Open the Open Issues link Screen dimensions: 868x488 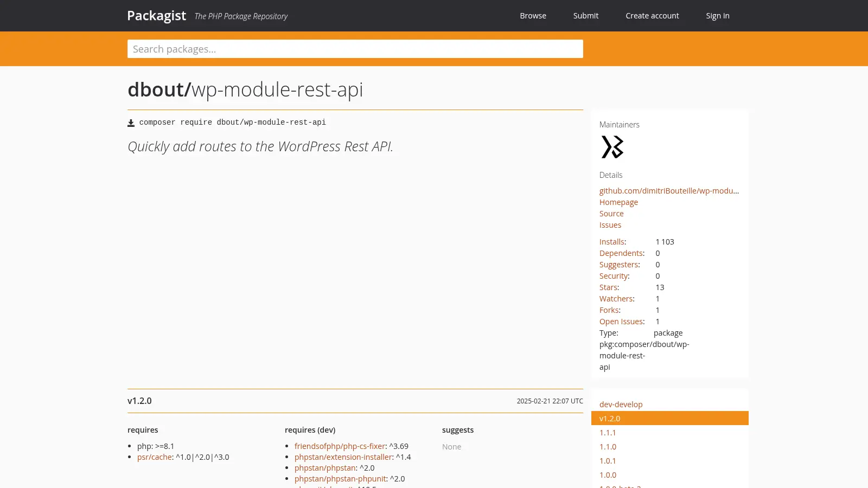click(x=621, y=322)
